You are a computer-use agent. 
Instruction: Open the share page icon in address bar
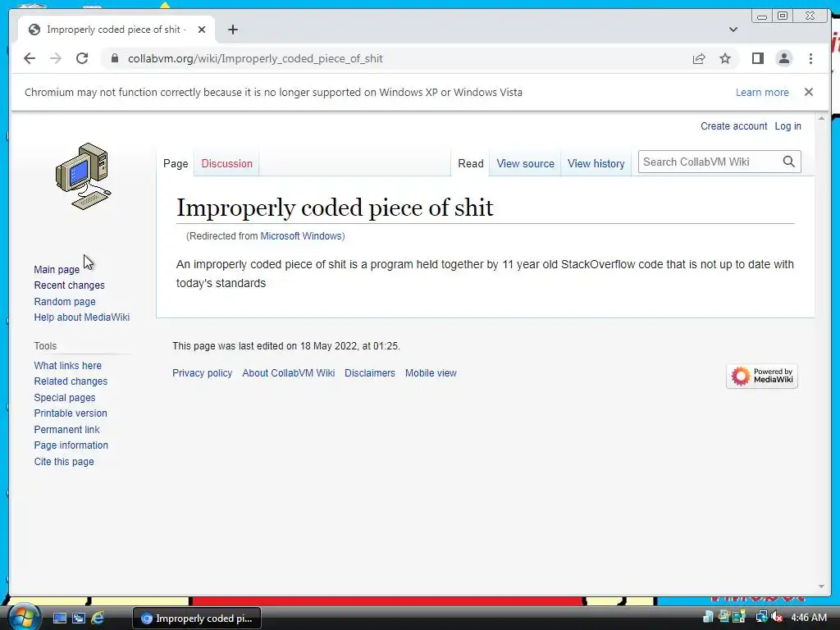[x=699, y=58]
